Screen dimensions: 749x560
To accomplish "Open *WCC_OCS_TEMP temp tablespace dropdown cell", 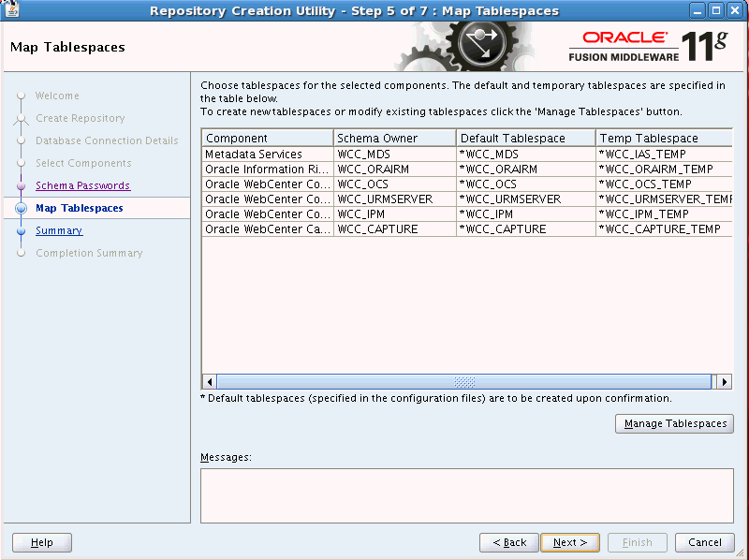I will pyautogui.click(x=664, y=184).
